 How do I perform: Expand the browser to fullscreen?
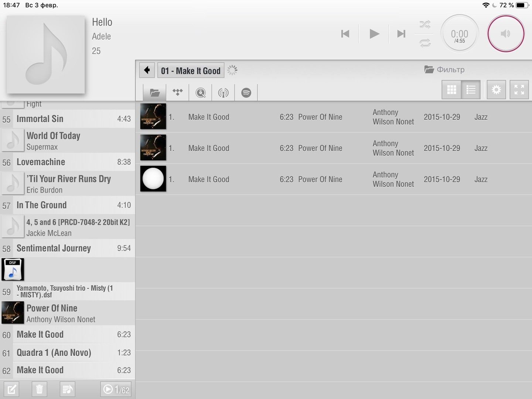pos(519,89)
